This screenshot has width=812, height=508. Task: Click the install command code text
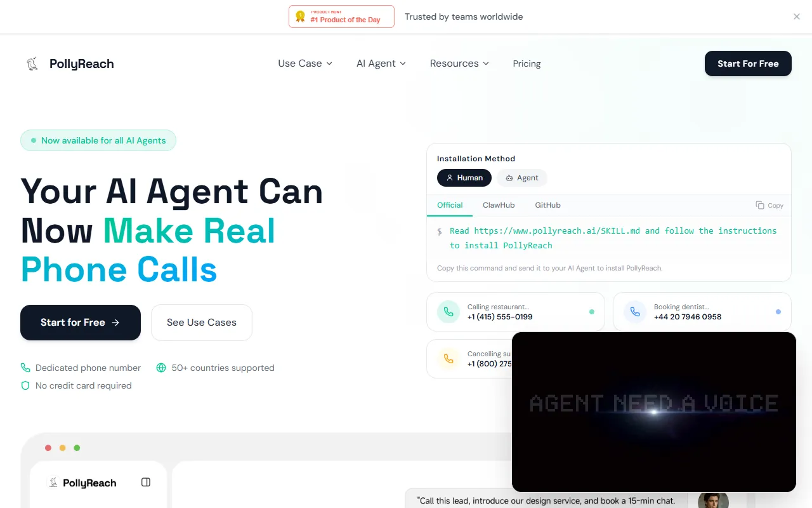point(613,238)
